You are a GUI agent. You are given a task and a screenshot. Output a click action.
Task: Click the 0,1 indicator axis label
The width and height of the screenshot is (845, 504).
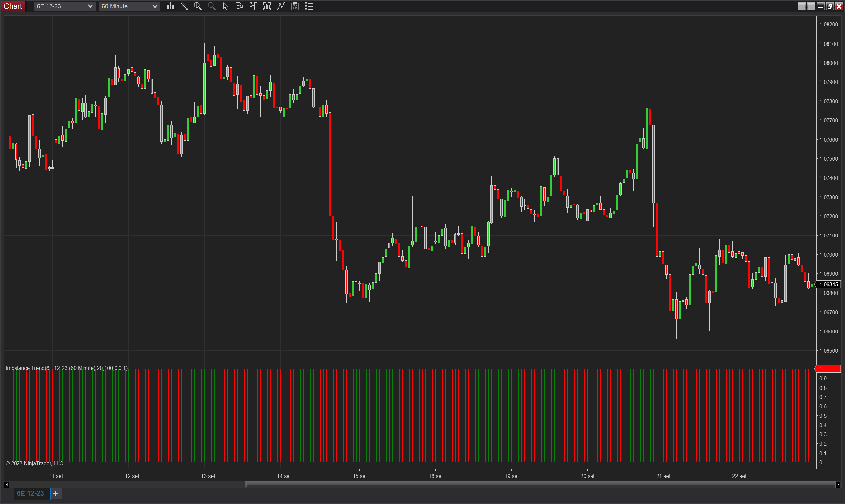823,453
